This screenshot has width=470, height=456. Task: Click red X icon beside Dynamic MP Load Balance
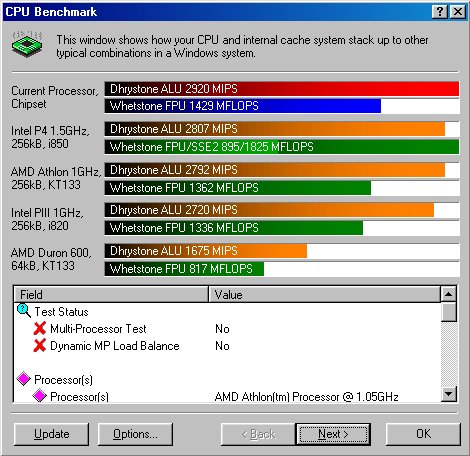click(x=40, y=346)
